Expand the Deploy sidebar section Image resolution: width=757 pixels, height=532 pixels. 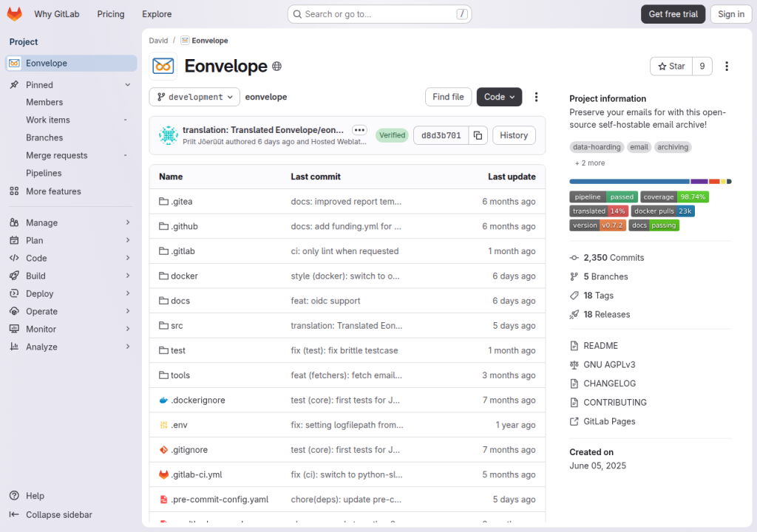[70, 293]
